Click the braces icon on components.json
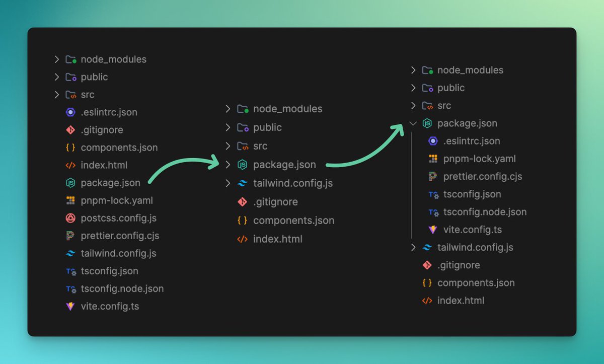This screenshot has height=364, width=604. click(70, 147)
